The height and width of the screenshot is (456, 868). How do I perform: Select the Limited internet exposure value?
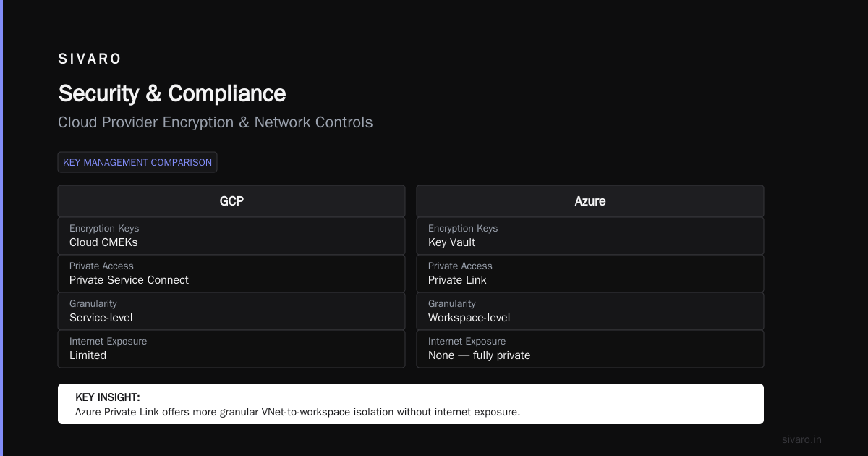click(x=88, y=355)
